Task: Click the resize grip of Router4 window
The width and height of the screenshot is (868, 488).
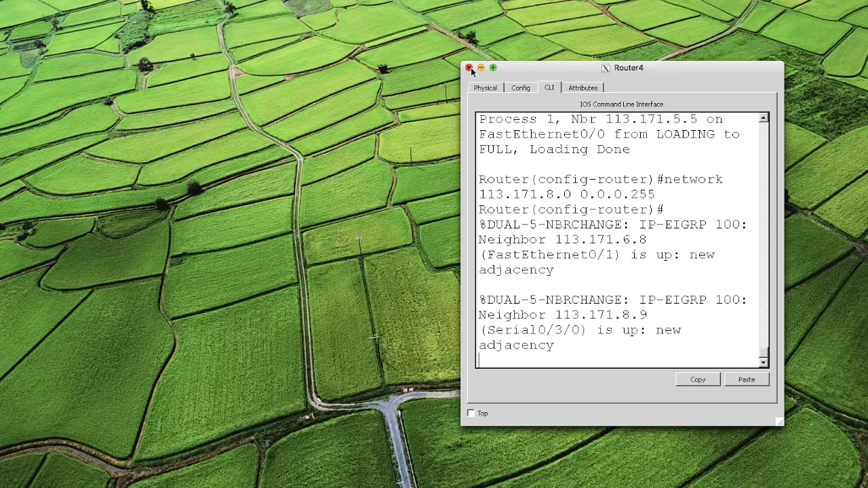Action: [778, 422]
